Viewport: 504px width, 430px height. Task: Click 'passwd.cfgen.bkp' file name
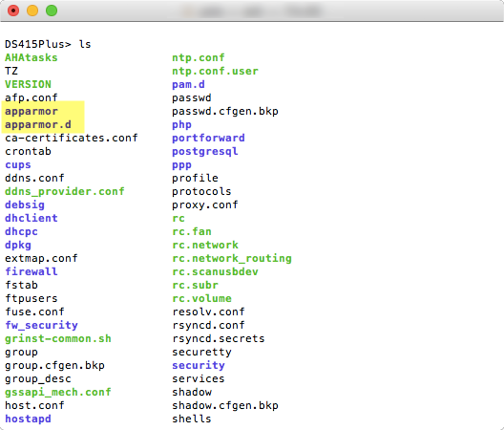point(225,111)
